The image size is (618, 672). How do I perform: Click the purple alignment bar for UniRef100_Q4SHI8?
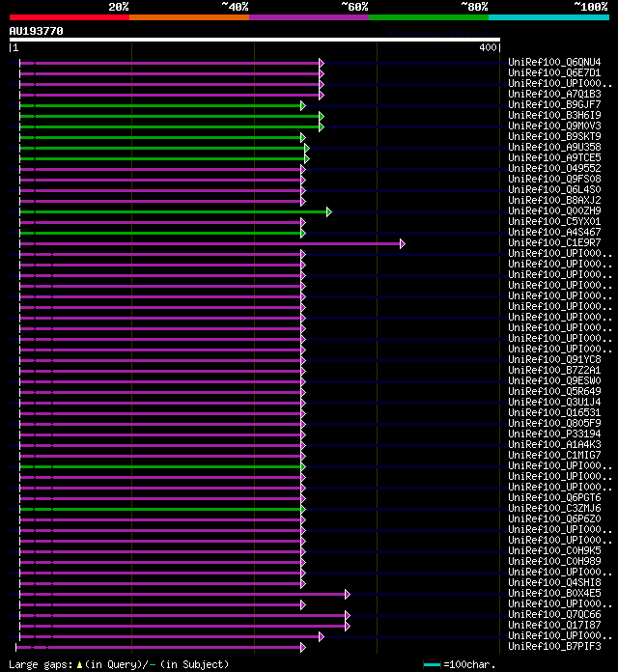pos(160,584)
